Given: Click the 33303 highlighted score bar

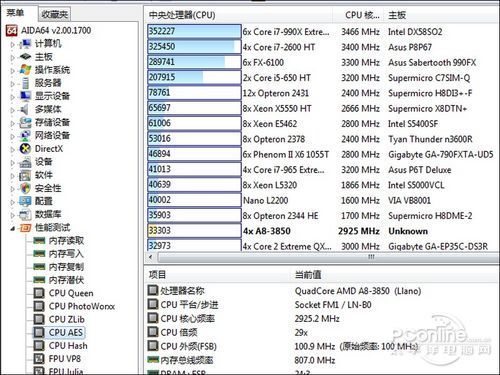Looking at the screenshot, I should [x=194, y=231].
